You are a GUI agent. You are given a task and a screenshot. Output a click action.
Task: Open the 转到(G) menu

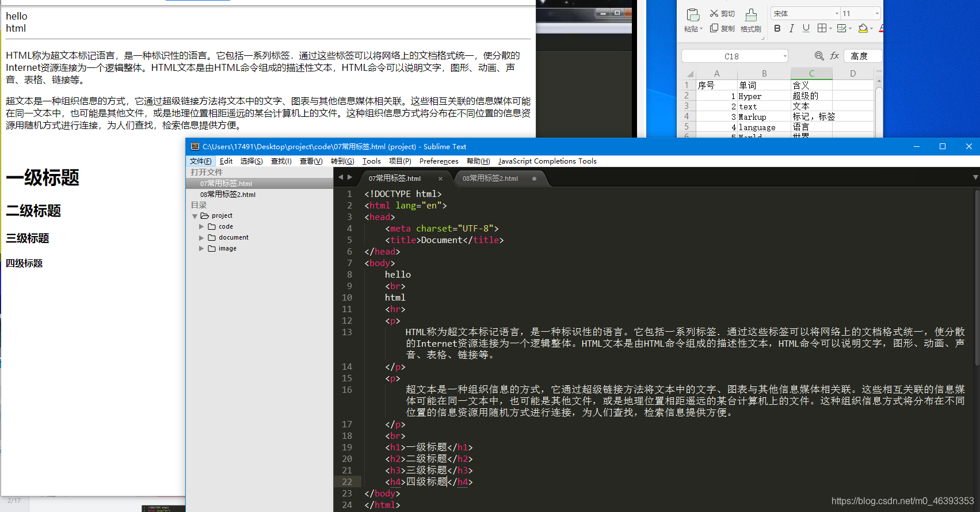click(342, 161)
